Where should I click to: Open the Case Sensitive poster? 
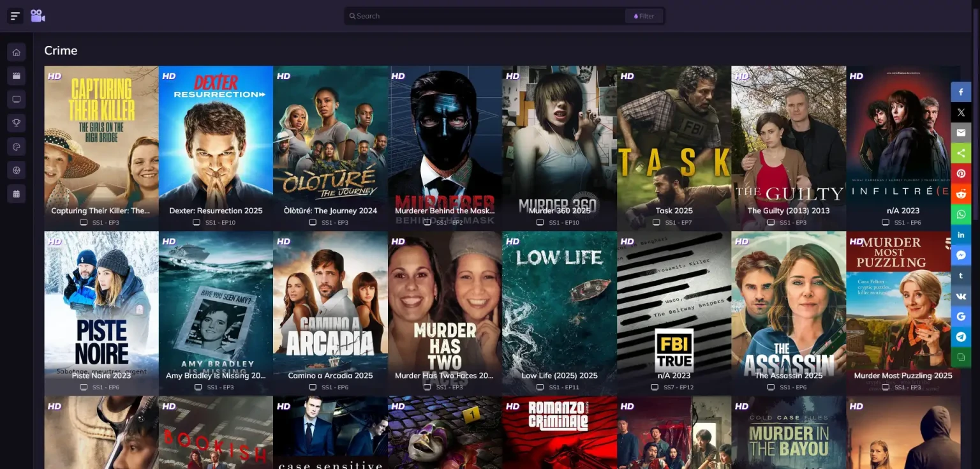tap(330, 433)
